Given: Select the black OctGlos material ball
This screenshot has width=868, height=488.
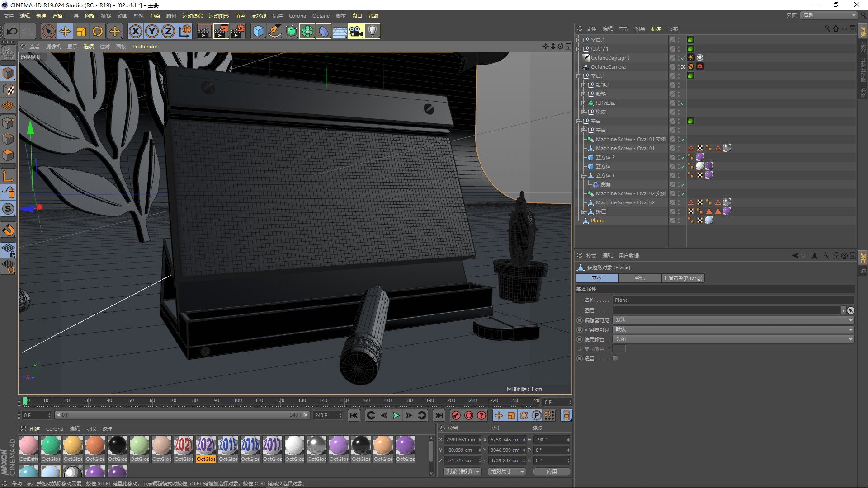Looking at the screenshot, I should point(117,446).
